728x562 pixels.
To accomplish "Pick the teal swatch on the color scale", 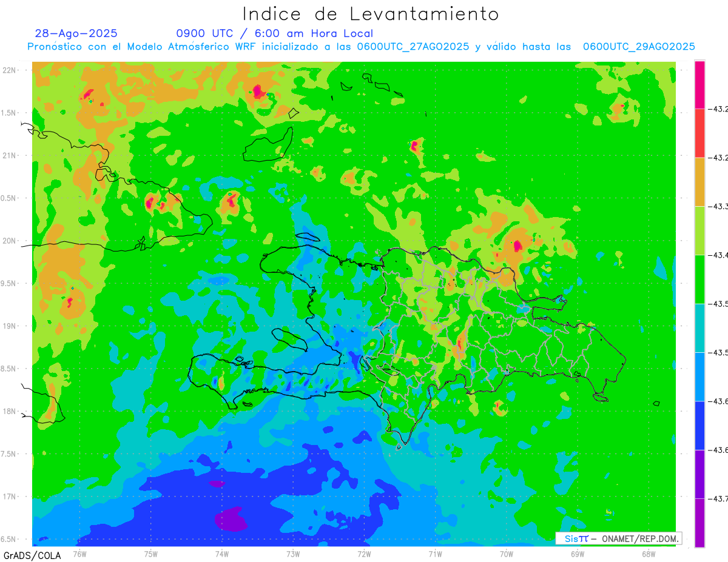I will (x=699, y=328).
